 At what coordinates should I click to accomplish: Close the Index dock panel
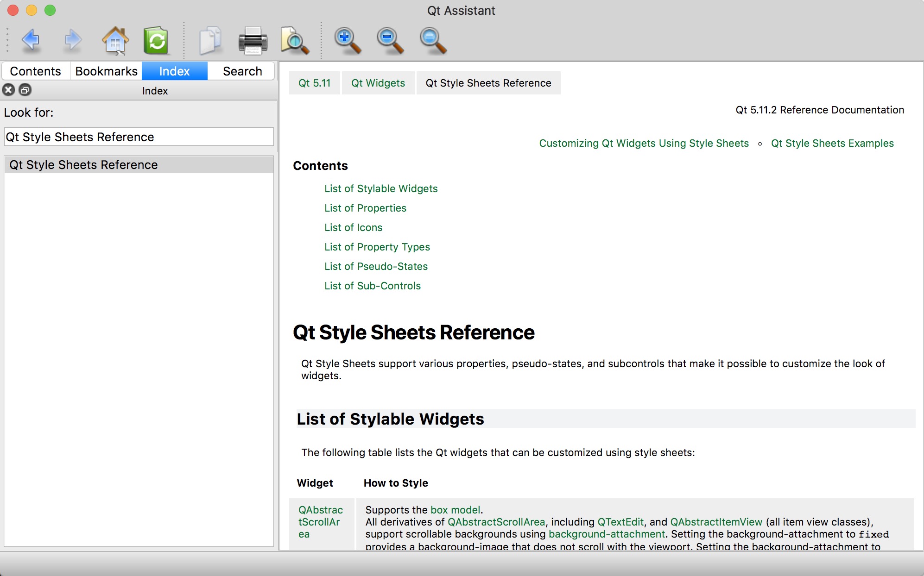[x=8, y=90]
